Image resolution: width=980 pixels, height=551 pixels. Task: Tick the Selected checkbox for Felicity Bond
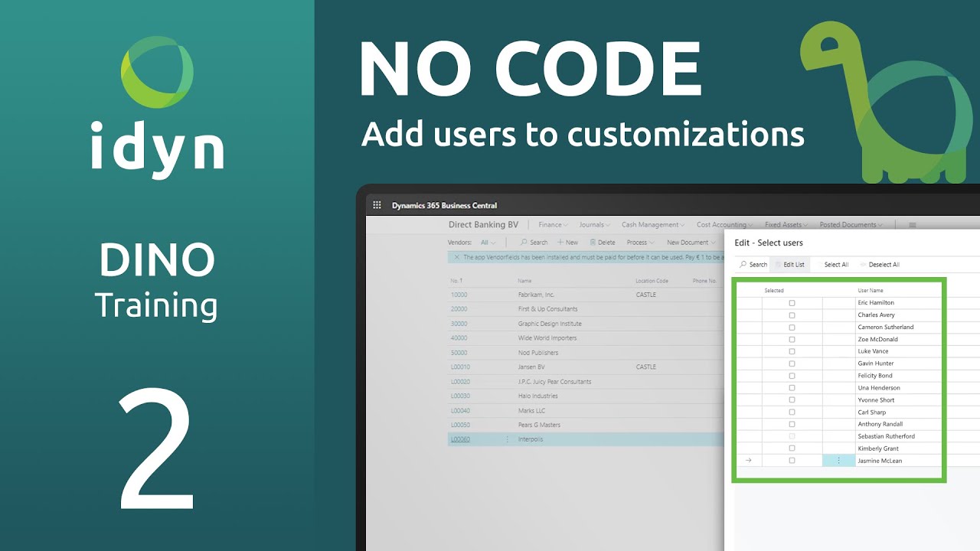point(792,376)
